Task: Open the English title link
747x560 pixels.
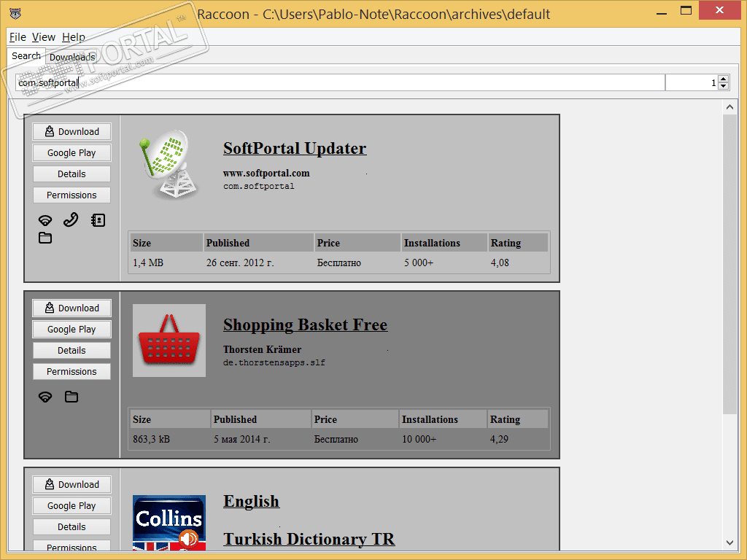Action: 252,501
